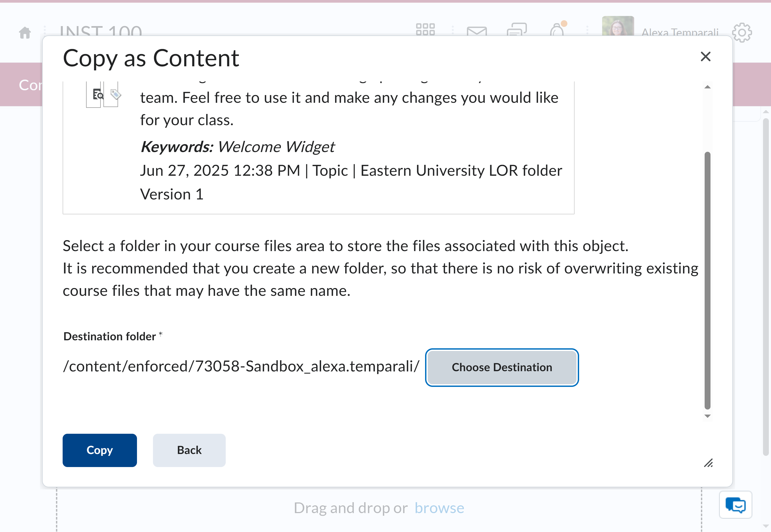Click the Alexa Temparali profile picture
Viewport: 771px width, 532px height.
pos(618,26)
